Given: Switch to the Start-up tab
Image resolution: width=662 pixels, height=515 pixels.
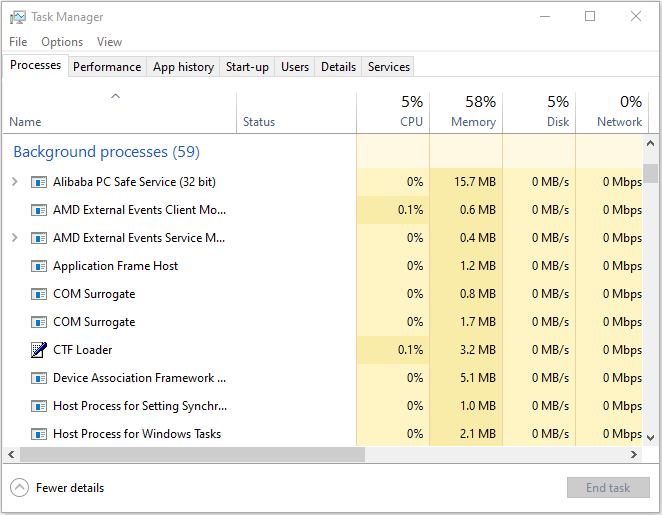Looking at the screenshot, I should click(247, 67).
